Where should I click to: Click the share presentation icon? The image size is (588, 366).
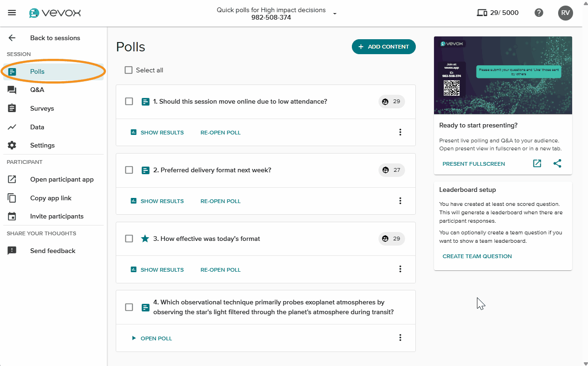coord(557,163)
